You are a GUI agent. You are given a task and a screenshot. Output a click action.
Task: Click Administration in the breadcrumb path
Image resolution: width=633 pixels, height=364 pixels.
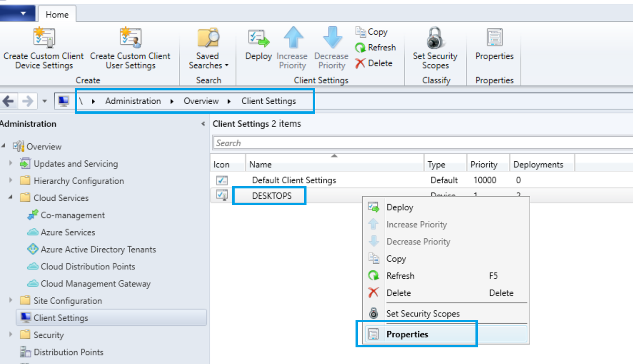(x=133, y=101)
